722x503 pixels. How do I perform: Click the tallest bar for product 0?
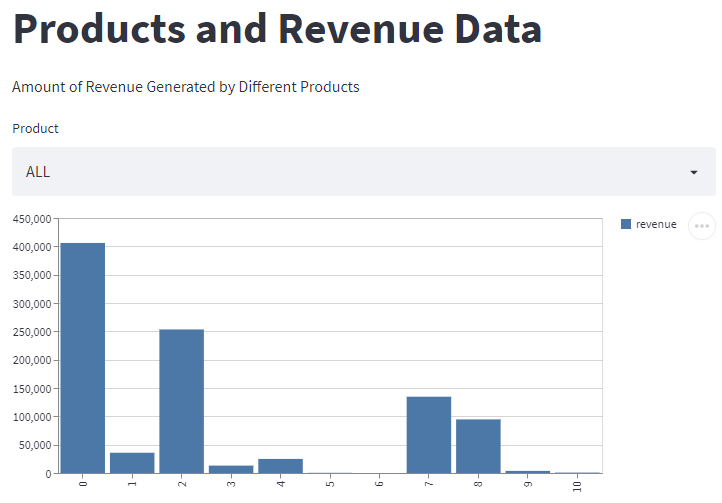pos(82,358)
